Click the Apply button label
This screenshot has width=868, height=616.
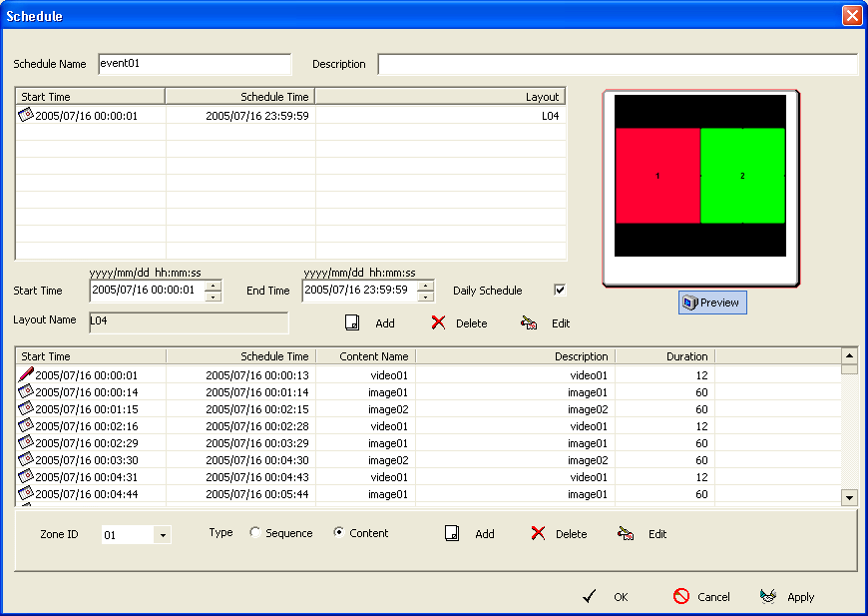(800, 597)
